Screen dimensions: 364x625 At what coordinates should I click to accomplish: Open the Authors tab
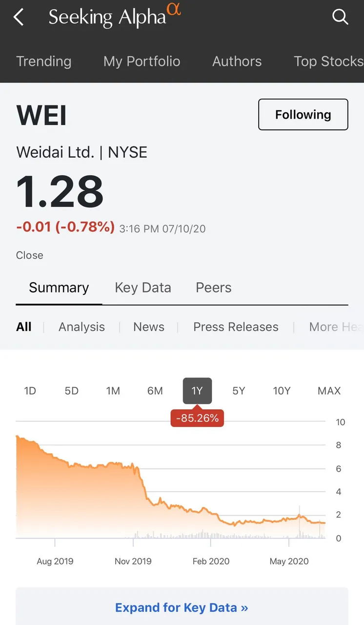pos(237,62)
